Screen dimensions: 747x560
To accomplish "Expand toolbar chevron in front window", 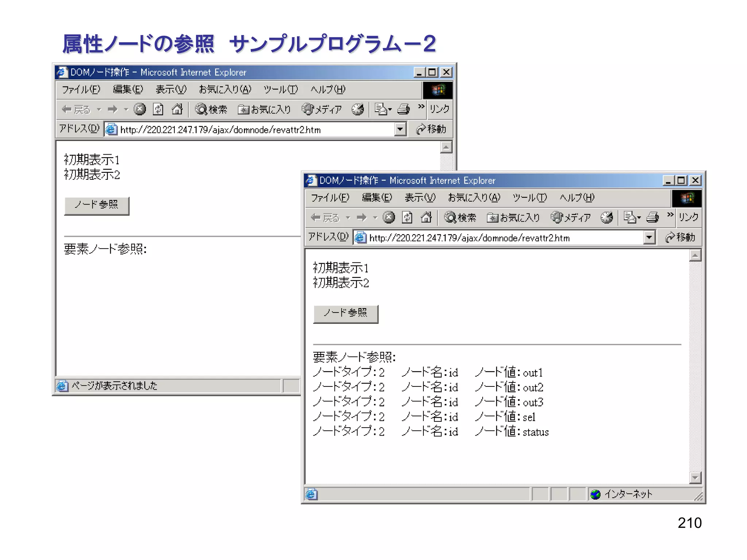I will pos(670,215).
